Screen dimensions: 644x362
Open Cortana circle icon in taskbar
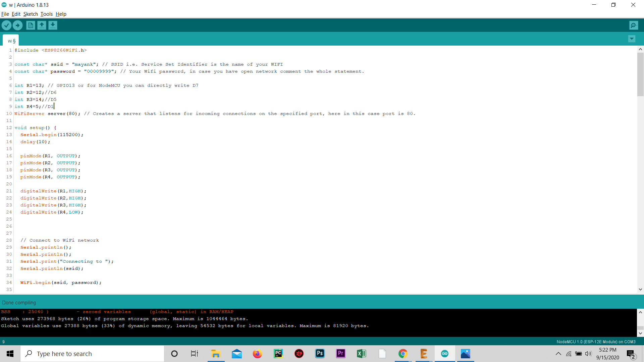(x=174, y=354)
